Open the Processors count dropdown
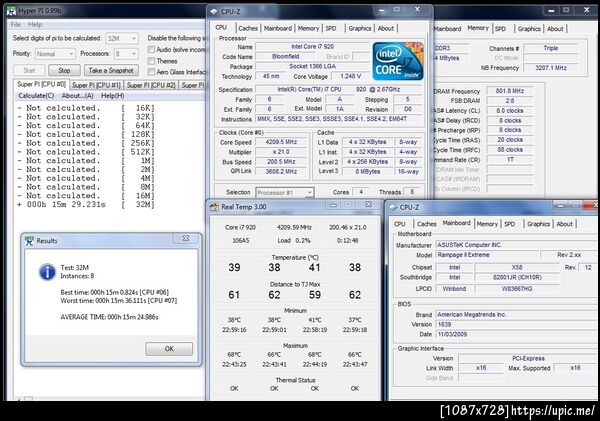This screenshot has height=421, width=600. click(126, 54)
